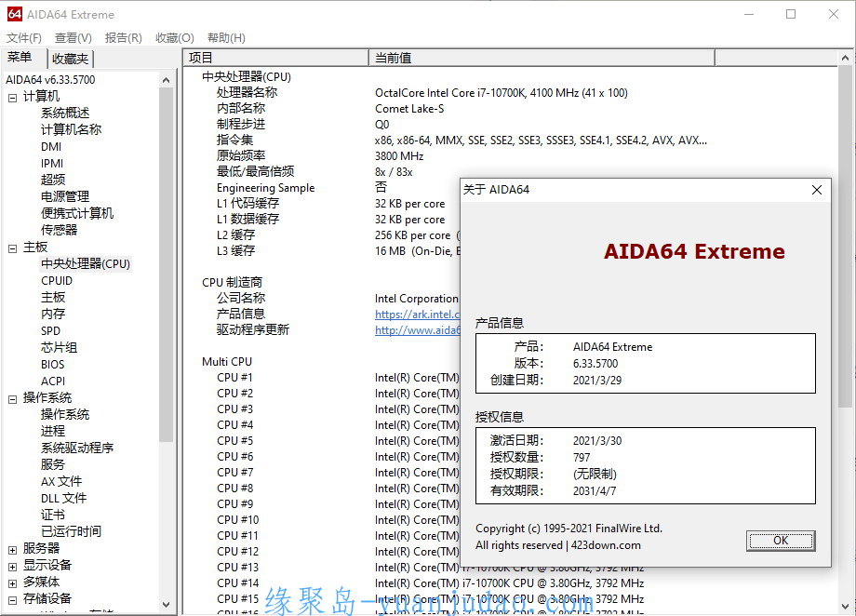Expand the 服务器 tree node
Viewport: 856px width, 616px height.
pyautogui.click(x=12, y=550)
